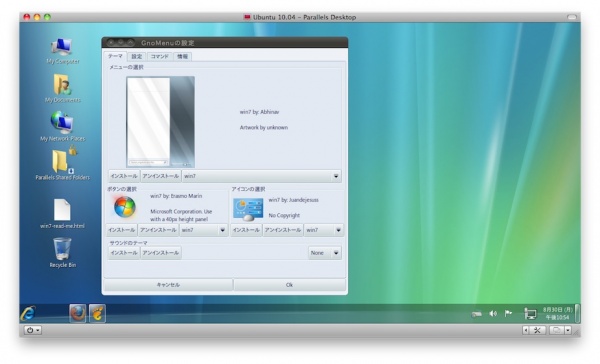Screen dimensions: 600x364
Task: Click the Parallels power button icon
Action: click(33, 330)
